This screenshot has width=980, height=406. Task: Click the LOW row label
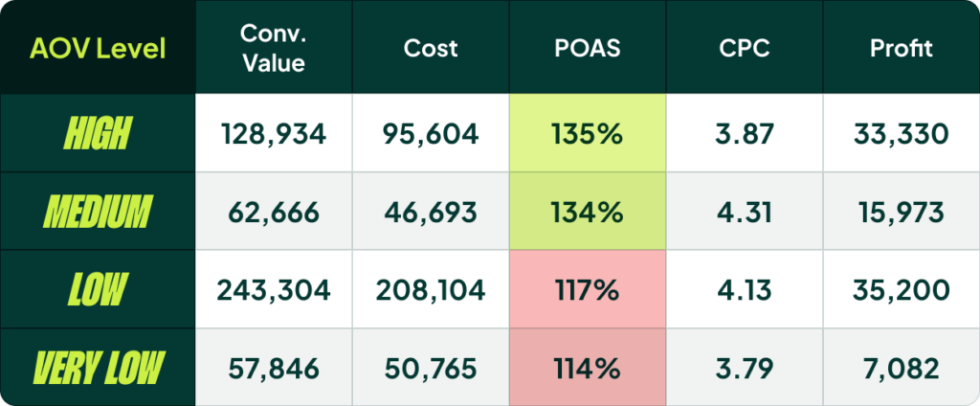pyautogui.click(x=99, y=289)
